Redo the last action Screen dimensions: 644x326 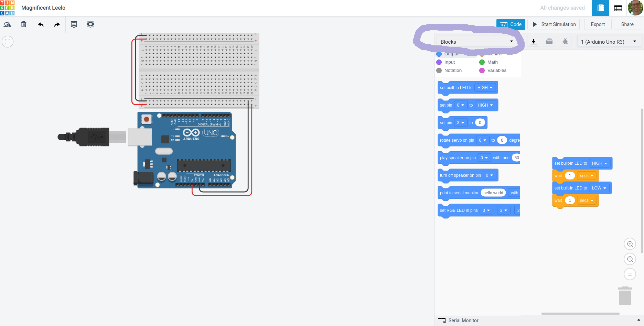pos(57,24)
